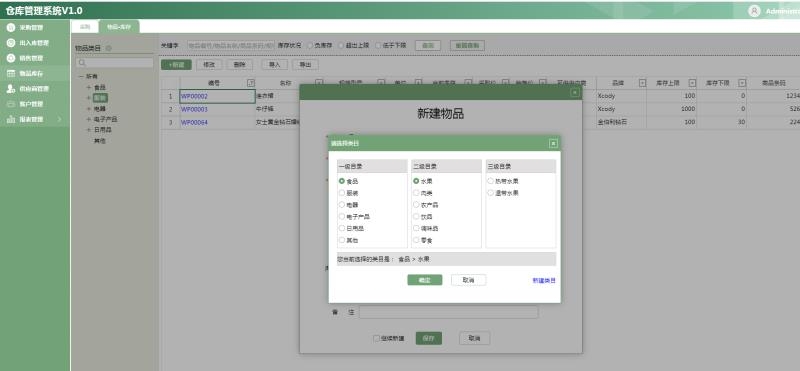Tick the 继续新建 checkbox
Viewport: 800px width, 371px height.
(377, 338)
